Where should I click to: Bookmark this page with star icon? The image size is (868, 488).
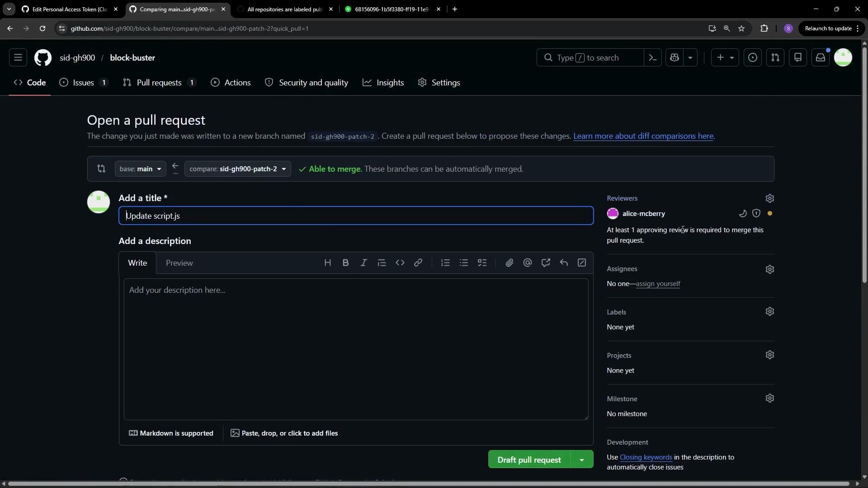pos(741,28)
